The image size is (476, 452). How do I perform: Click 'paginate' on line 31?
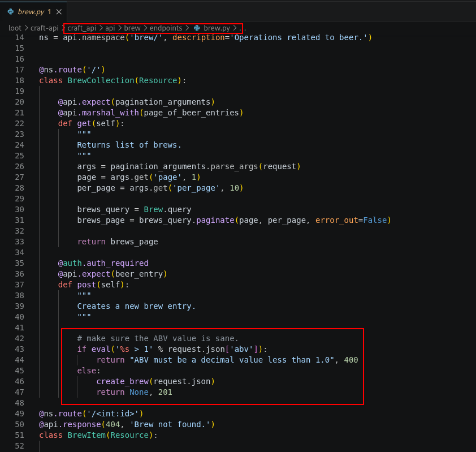(x=215, y=220)
